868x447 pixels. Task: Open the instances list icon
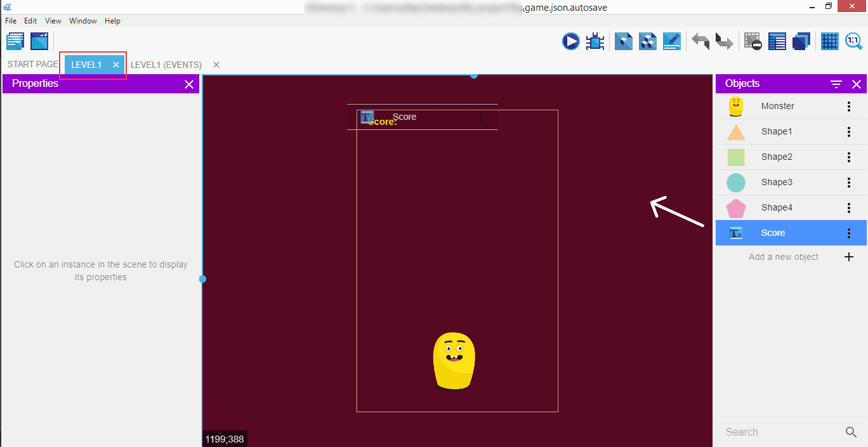coord(777,42)
